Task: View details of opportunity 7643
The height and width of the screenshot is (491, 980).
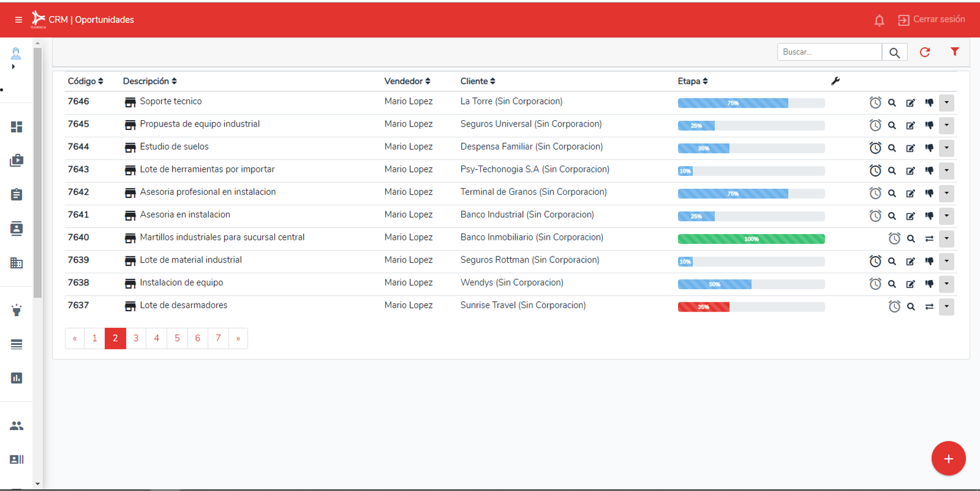Action: (891, 171)
